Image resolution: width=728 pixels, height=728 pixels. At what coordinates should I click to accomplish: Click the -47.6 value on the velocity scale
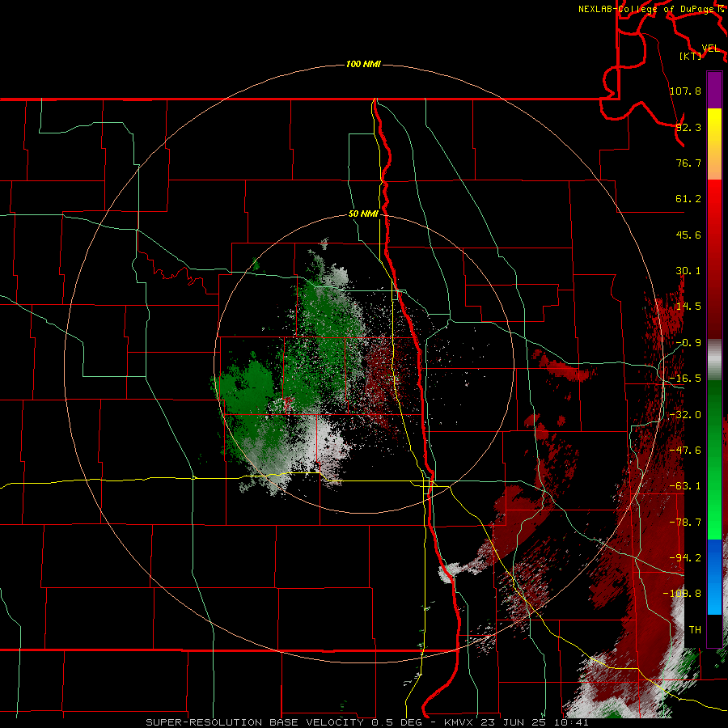685,451
